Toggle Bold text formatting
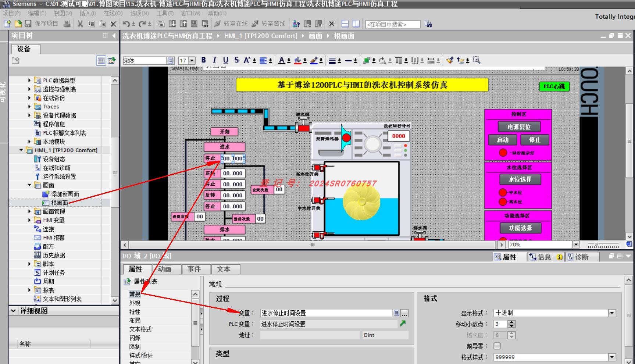635x364 pixels. (204, 60)
